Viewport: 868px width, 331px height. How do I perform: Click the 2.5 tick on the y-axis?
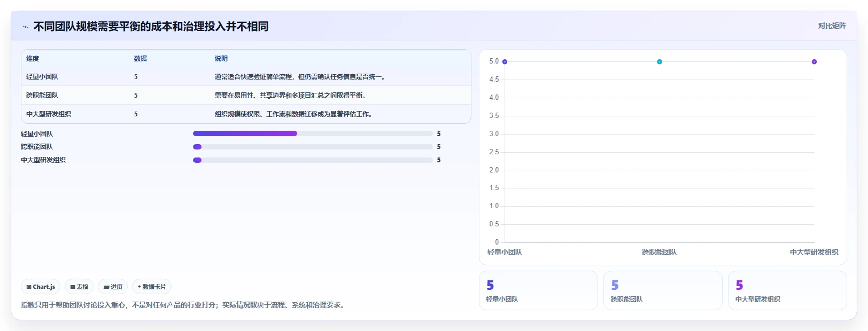coord(494,152)
